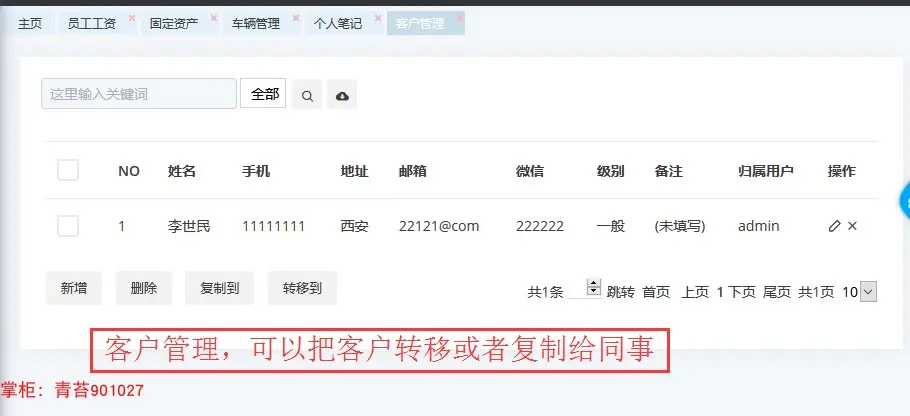
Task: Switch to the 主页 tab
Action: [30, 23]
